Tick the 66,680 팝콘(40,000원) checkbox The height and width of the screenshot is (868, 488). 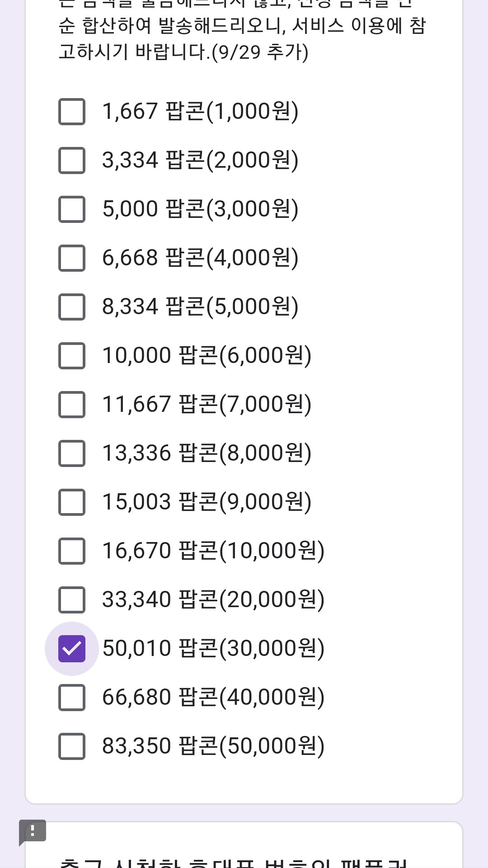click(72, 697)
